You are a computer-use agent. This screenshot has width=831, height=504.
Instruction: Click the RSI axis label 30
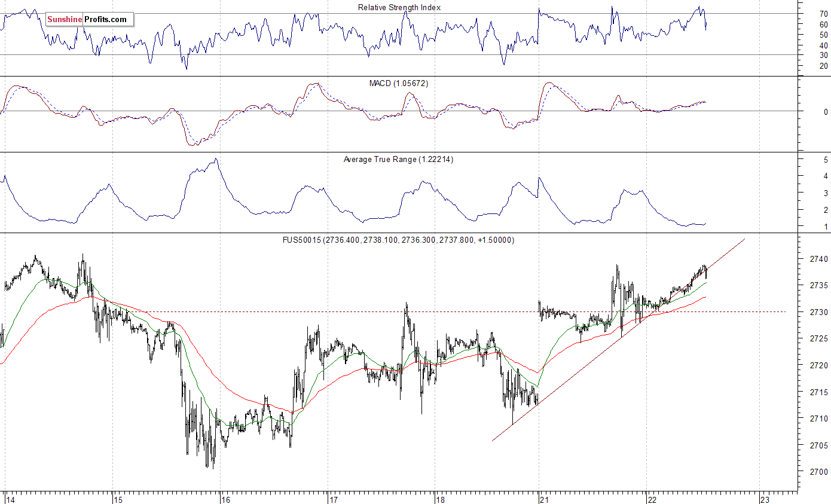click(x=823, y=55)
